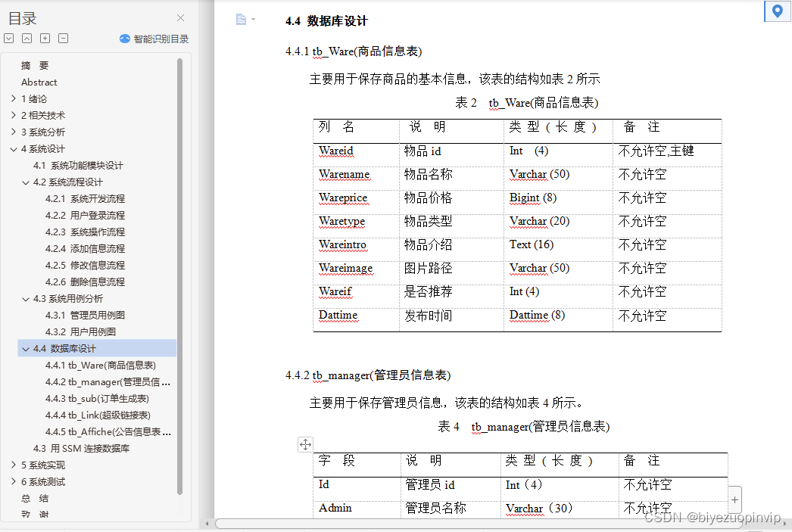
Task: Collapse the 4.3 系统用例分析 section
Action: click(26, 299)
